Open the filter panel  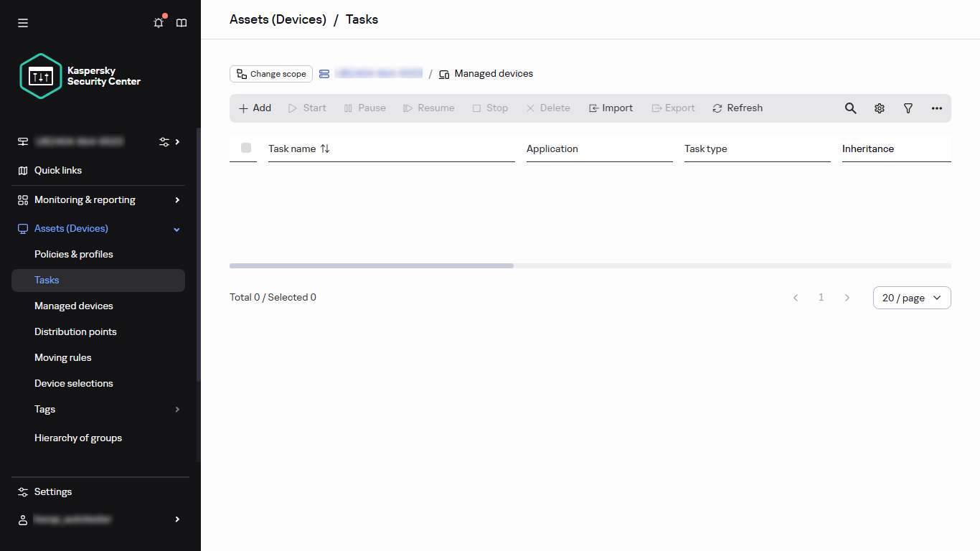(x=908, y=108)
